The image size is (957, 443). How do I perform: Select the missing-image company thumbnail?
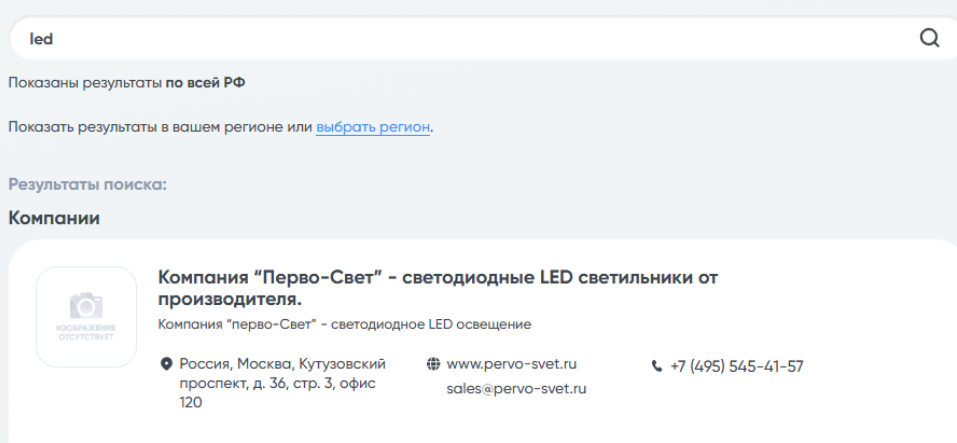86,317
